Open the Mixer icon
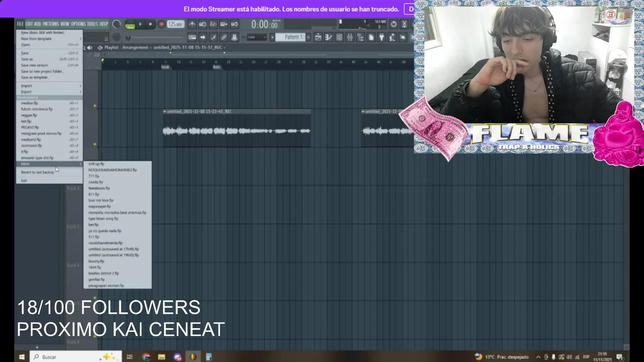Image resolution: width=644 pixels, height=362 pixels. tap(350, 37)
